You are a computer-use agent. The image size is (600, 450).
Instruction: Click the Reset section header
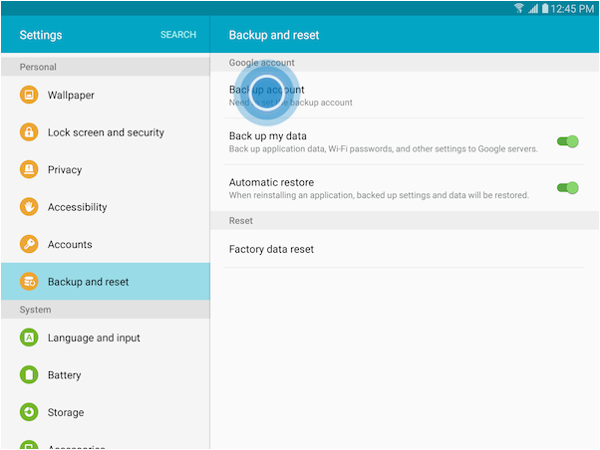click(x=404, y=220)
